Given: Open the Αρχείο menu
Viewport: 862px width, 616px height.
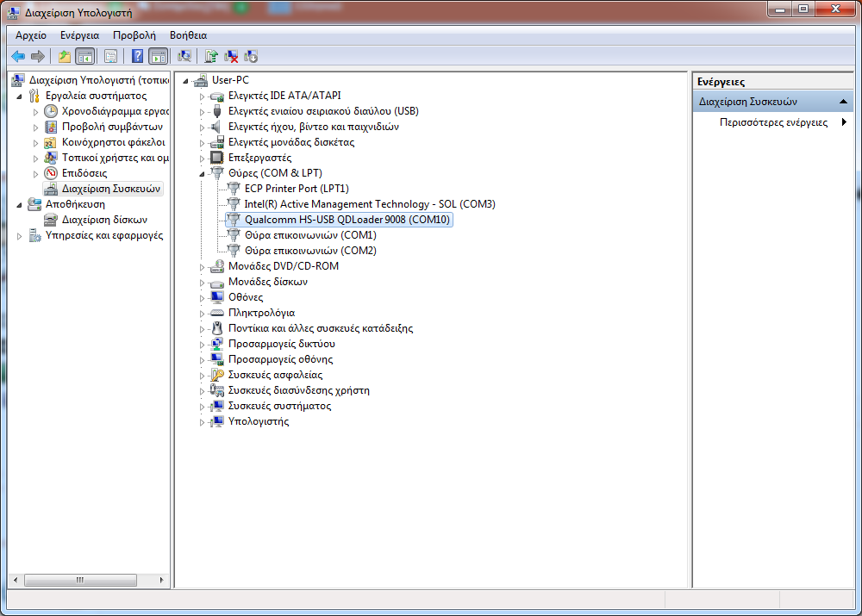Looking at the screenshot, I should click(31, 35).
